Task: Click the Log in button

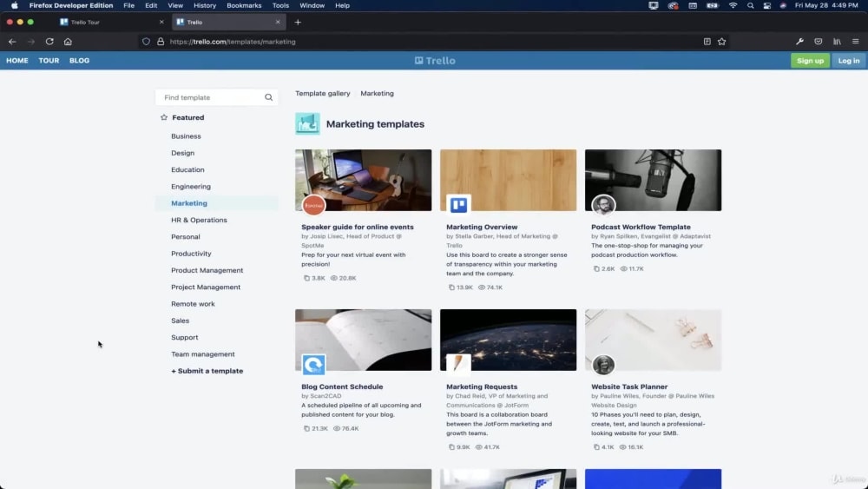Action: [x=849, y=61]
